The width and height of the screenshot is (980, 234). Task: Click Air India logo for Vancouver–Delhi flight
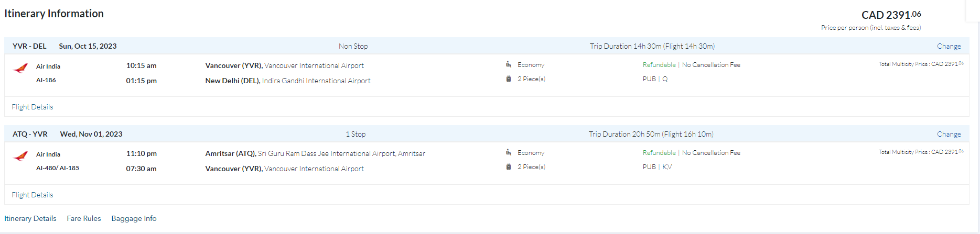(20, 68)
